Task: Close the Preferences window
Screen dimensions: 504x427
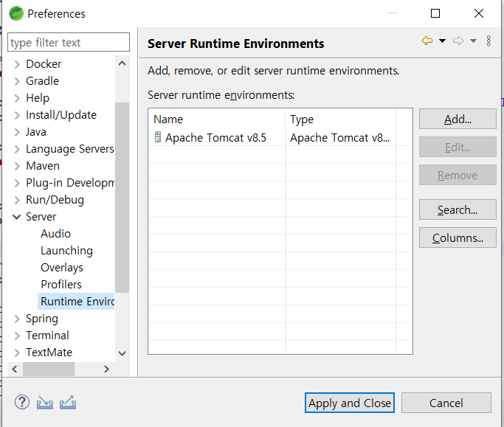Action: (479, 13)
